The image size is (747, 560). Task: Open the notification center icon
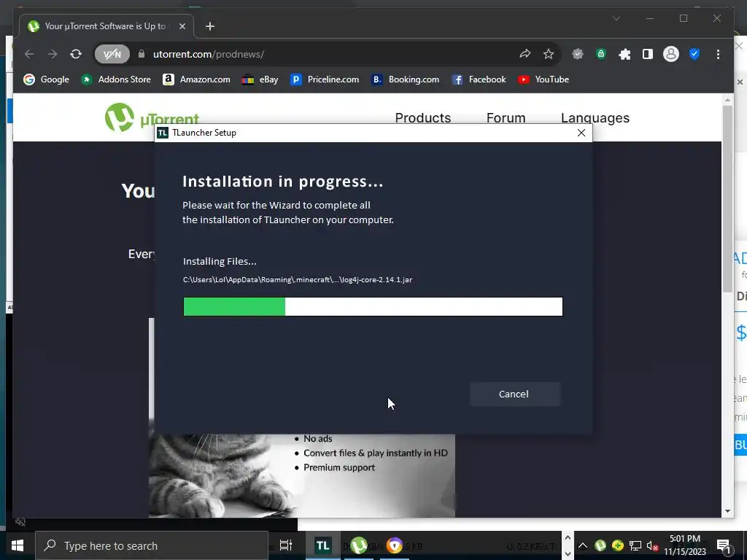point(724,545)
